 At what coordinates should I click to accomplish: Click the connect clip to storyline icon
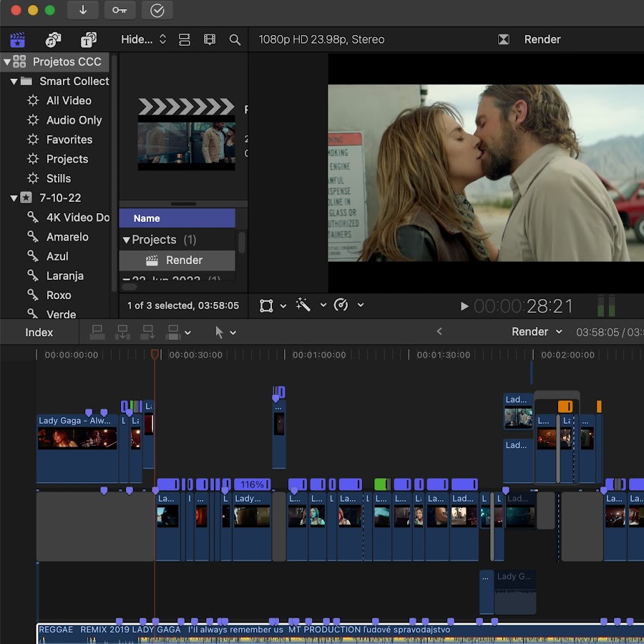click(97, 332)
